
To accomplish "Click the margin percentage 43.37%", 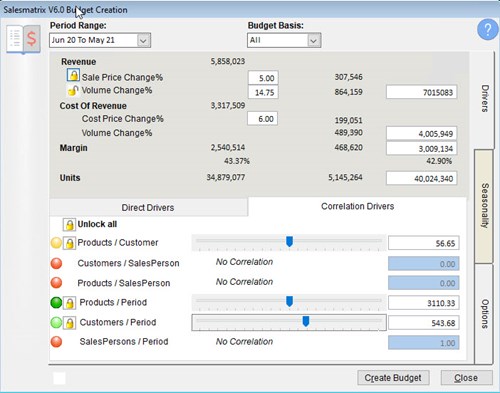I will (237, 161).
